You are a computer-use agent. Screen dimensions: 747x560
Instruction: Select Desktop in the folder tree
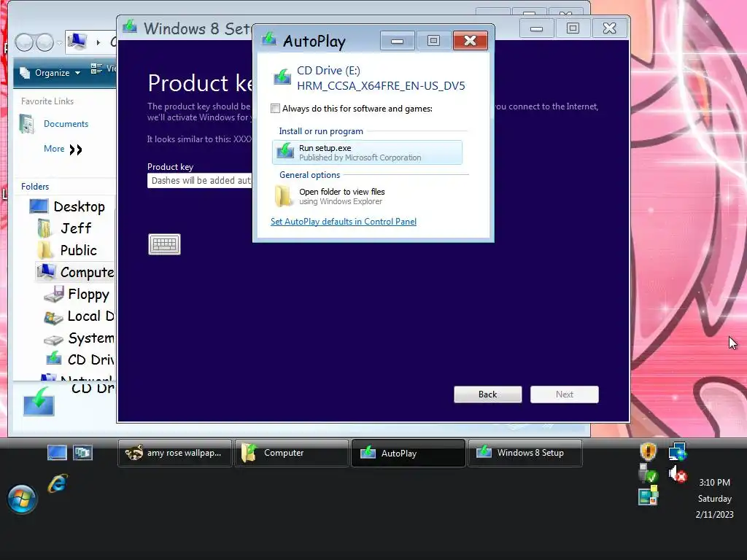(79, 206)
